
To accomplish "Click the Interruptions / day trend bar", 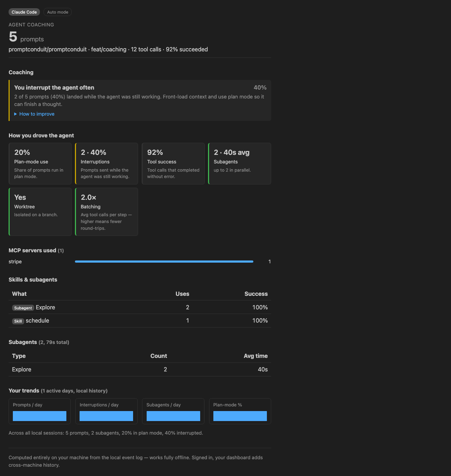I will coord(106,416).
